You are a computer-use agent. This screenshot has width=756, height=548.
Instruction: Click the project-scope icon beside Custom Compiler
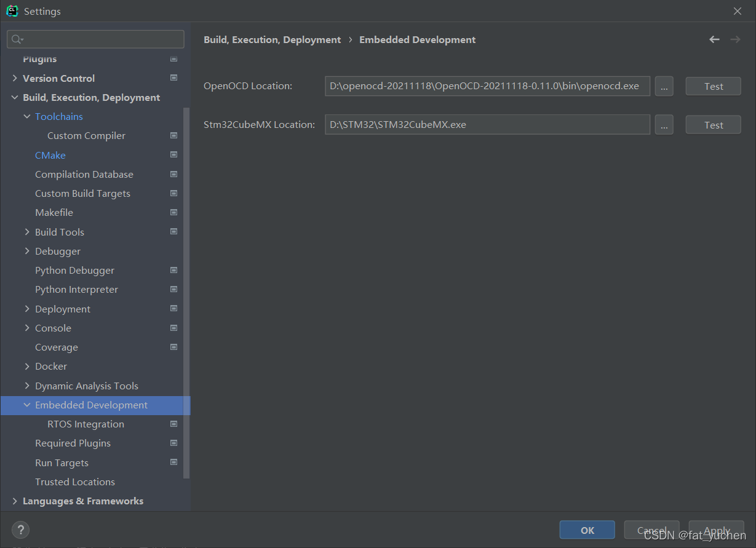pyautogui.click(x=173, y=135)
